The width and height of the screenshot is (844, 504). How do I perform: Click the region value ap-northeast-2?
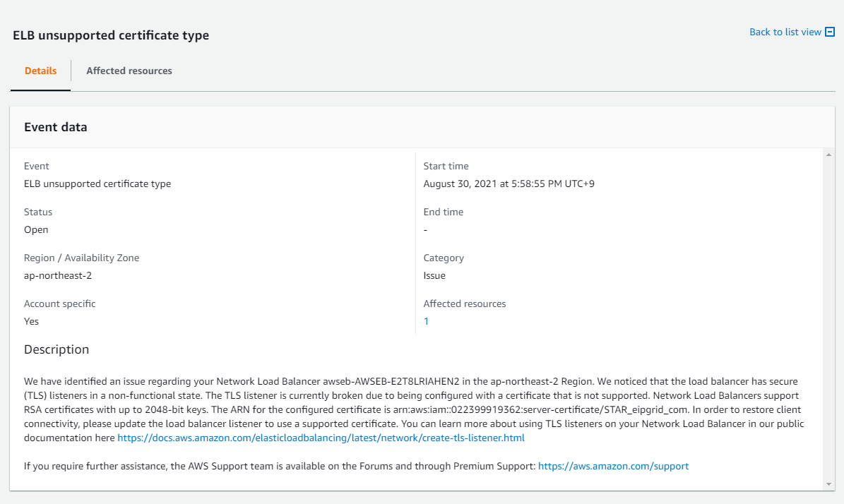[58, 275]
